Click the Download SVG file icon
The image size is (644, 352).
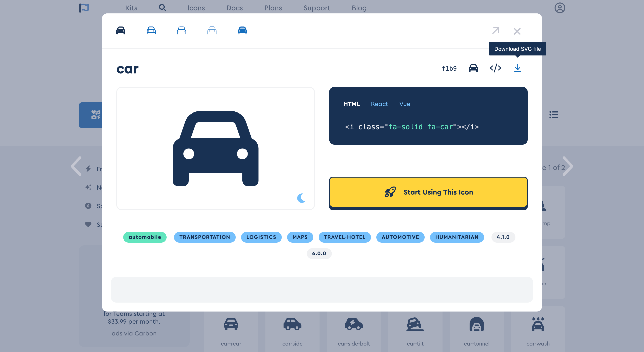tap(517, 68)
